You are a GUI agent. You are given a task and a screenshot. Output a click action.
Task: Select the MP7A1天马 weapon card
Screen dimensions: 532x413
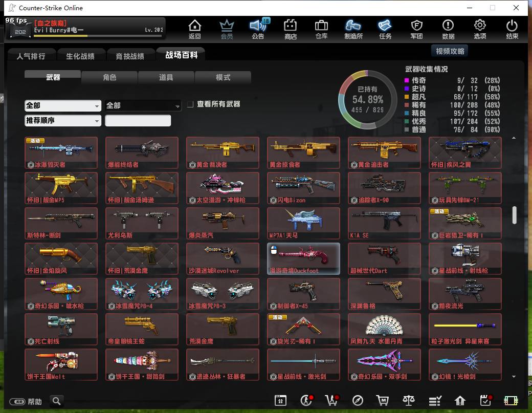[303, 223]
